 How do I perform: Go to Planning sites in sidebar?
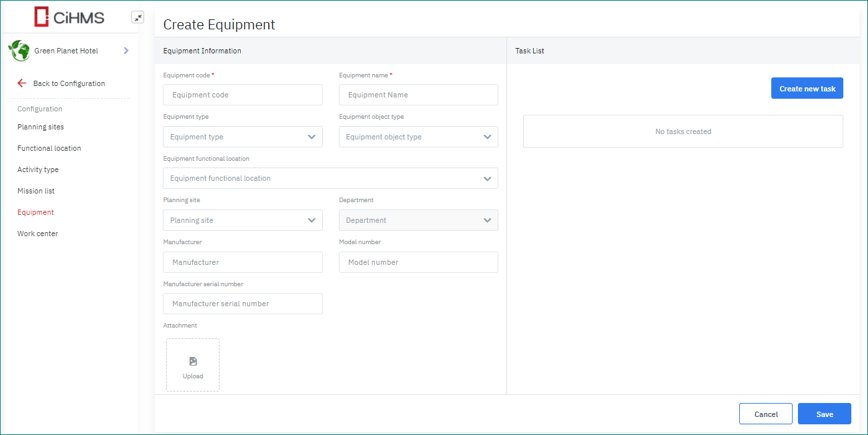click(x=41, y=127)
